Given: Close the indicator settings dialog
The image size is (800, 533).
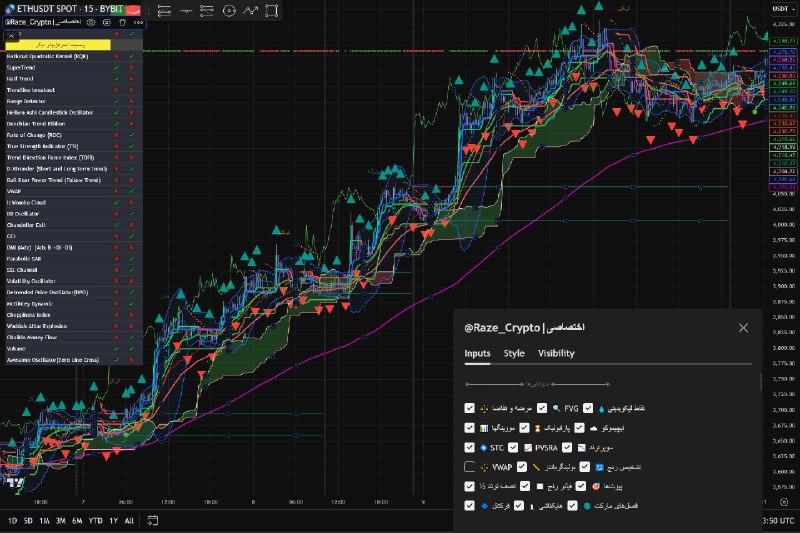Looking at the screenshot, I should (743, 327).
